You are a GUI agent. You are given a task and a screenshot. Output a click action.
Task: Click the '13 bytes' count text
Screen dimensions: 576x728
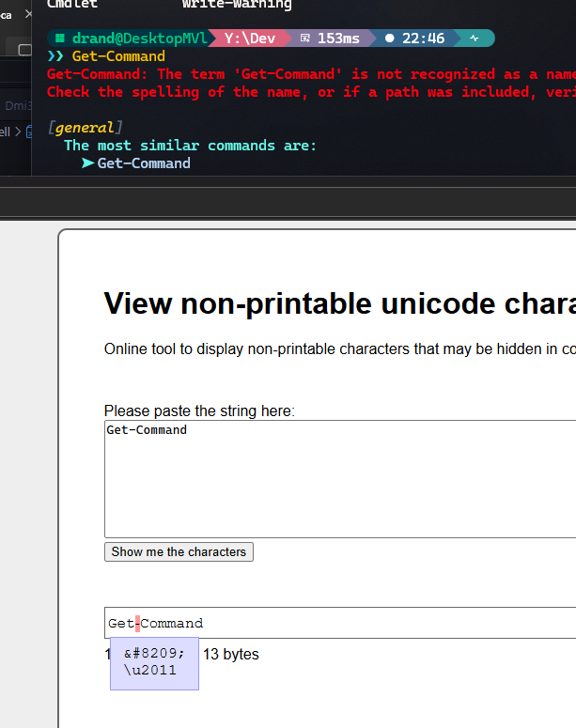(231, 654)
